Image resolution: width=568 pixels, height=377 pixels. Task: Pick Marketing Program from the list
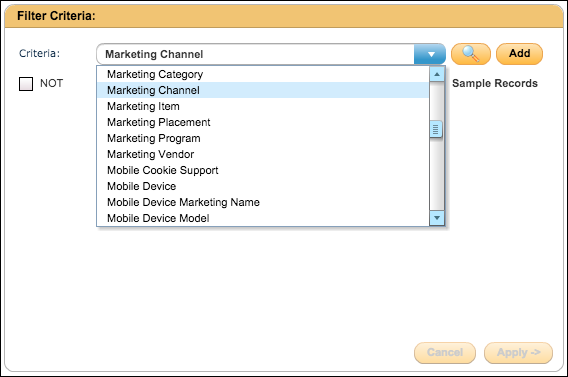pos(263,138)
